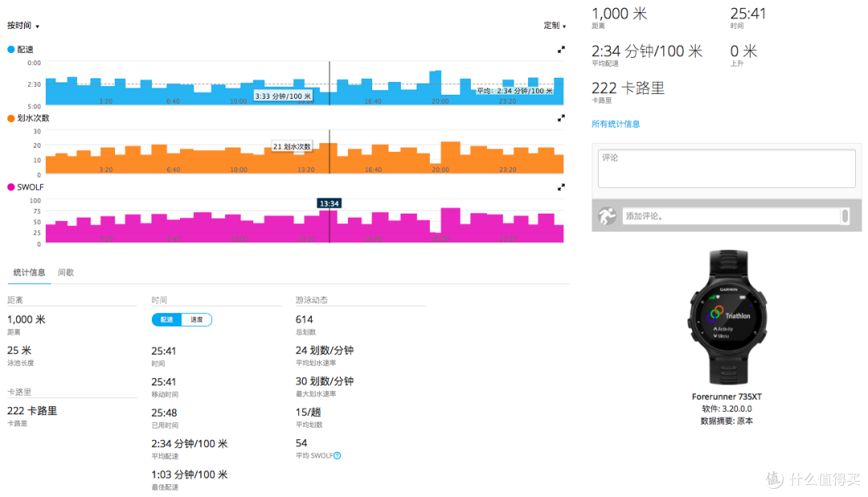Click into the 评论 comment text area
This screenshot has height=497, width=868.
(x=727, y=169)
